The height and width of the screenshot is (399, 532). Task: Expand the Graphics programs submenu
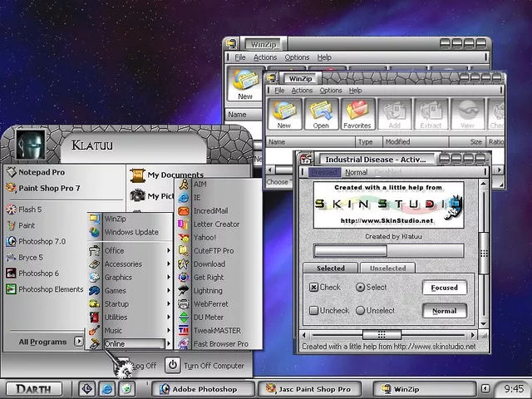(x=118, y=277)
